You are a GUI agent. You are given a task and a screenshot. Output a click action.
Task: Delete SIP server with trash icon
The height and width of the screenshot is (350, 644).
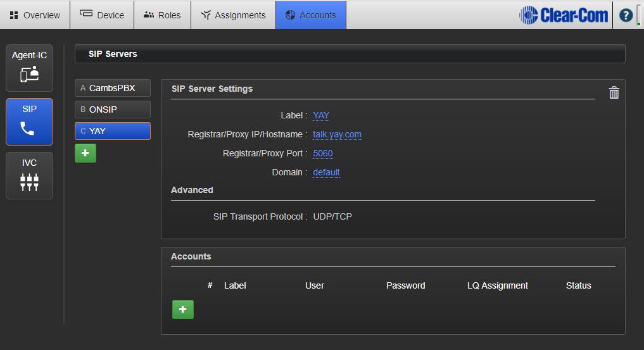tap(614, 93)
